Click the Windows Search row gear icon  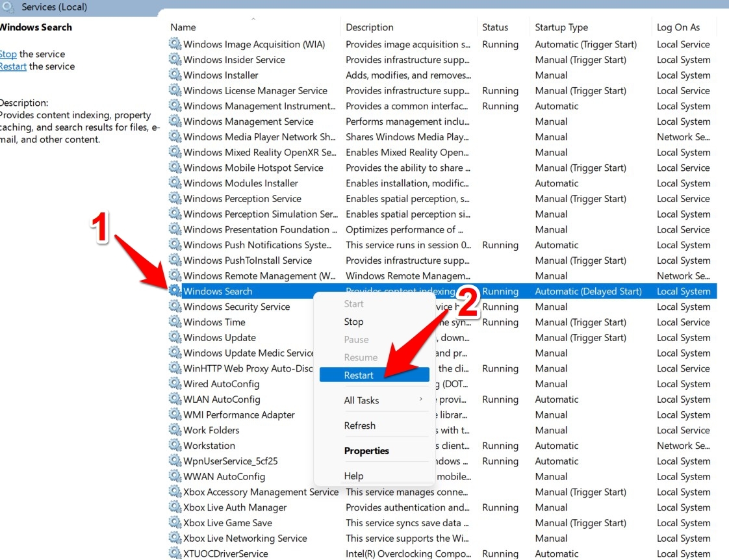(175, 291)
